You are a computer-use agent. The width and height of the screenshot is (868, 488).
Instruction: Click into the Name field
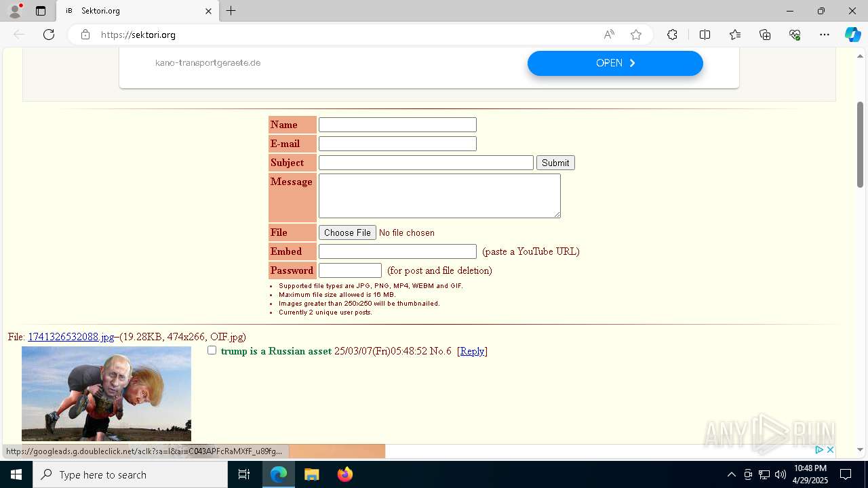[x=397, y=125]
